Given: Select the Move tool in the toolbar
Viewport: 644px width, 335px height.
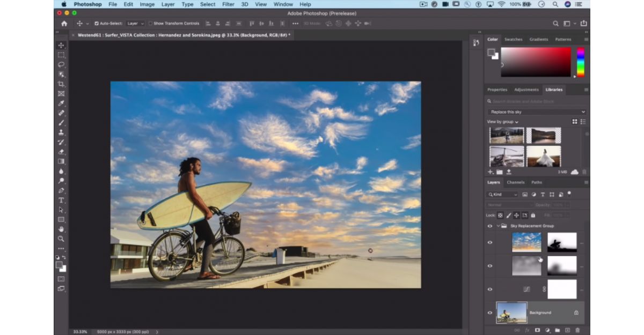Looking at the screenshot, I should coord(61,45).
